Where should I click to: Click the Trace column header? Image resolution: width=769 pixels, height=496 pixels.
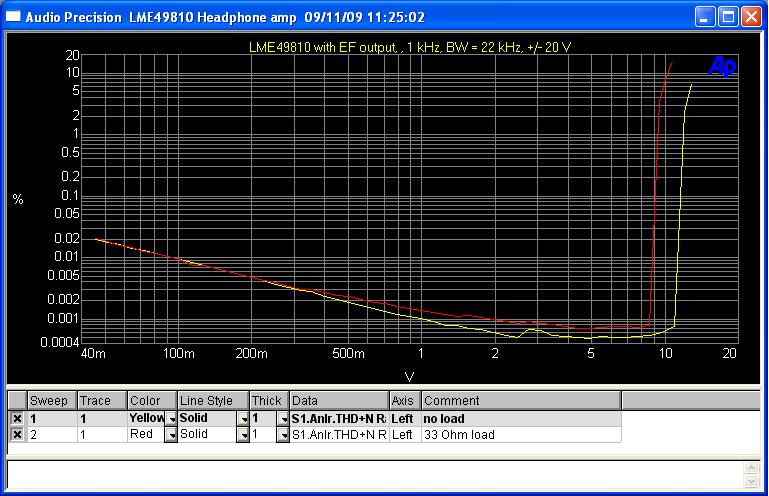tap(103, 400)
